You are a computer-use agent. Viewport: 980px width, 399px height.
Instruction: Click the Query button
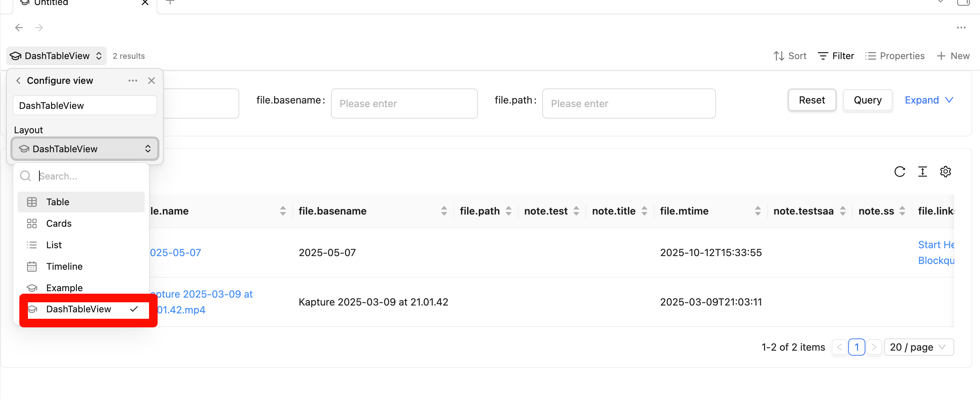[868, 100]
